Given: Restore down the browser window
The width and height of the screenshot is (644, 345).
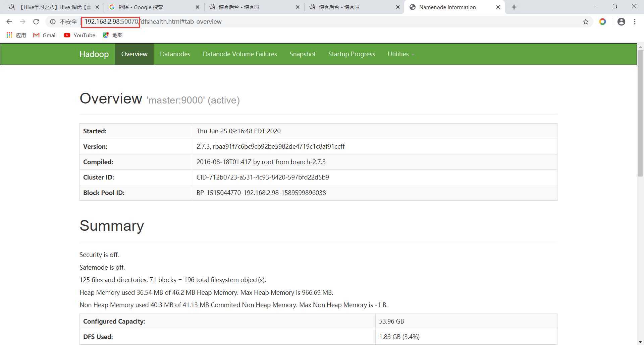Looking at the screenshot, I should pos(615,6).
